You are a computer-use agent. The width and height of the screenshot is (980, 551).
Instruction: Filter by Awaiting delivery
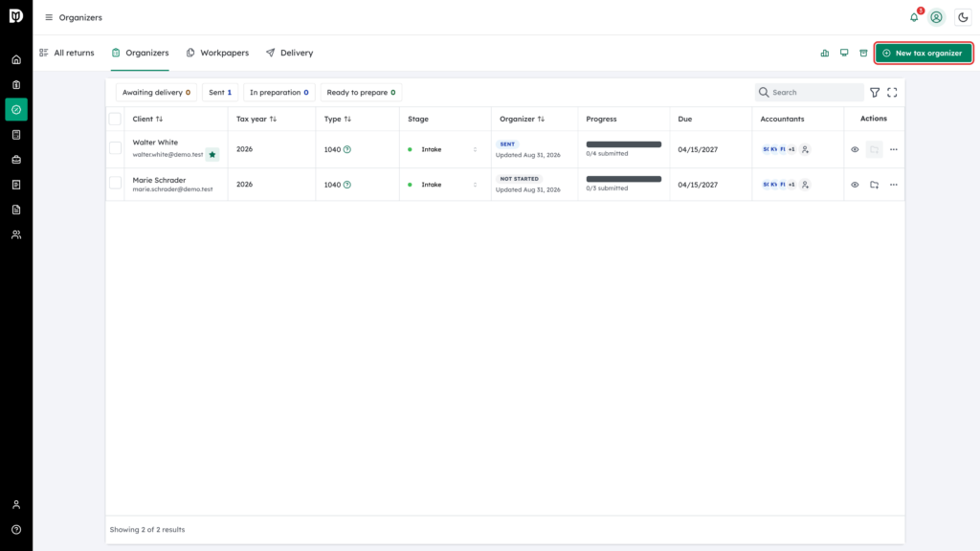[156, 93]
